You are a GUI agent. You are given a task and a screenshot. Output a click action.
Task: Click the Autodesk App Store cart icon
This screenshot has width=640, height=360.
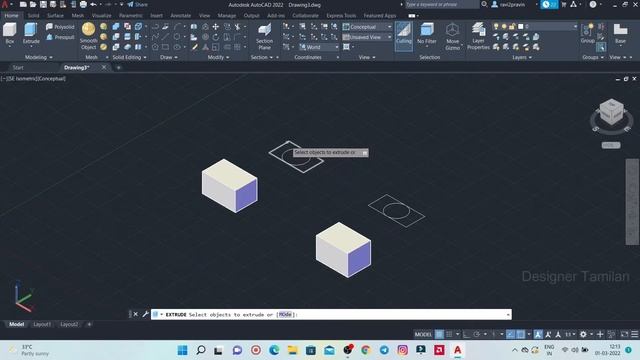[564, 4]
